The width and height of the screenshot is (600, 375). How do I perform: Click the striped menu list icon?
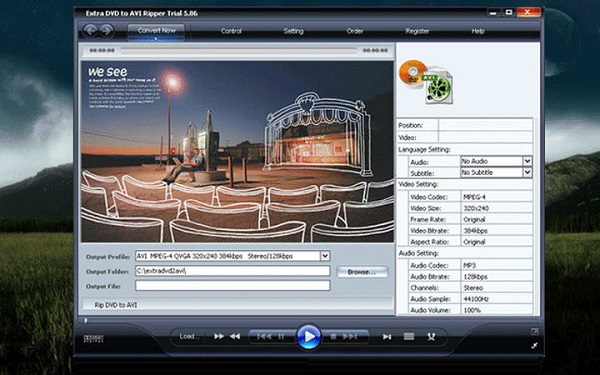[x=409, y=336]
